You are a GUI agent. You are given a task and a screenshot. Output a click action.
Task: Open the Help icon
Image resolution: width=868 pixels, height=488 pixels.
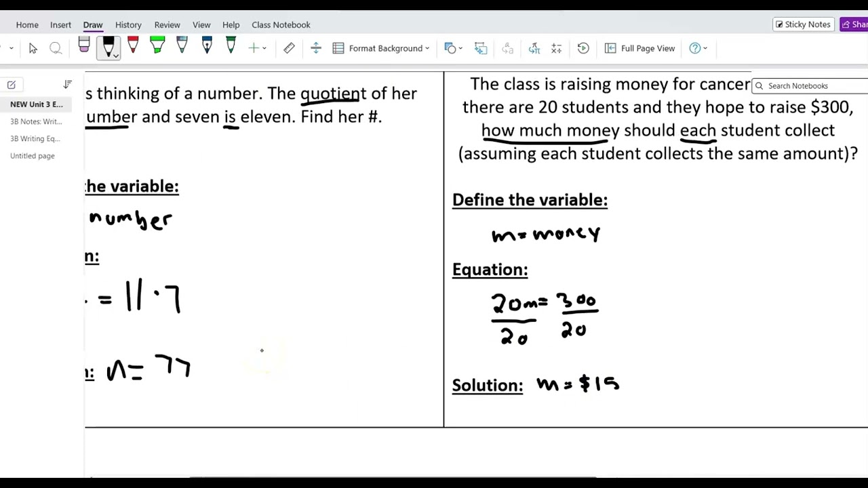(694, 48)
